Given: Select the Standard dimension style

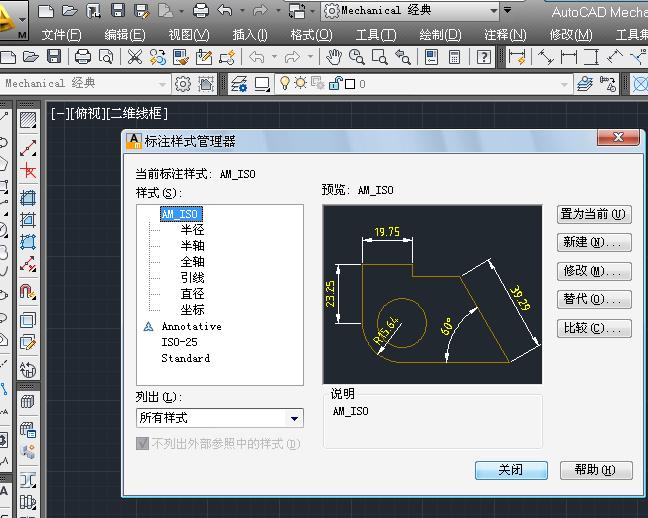Looking at the screenshot, I should click(186, 358).
